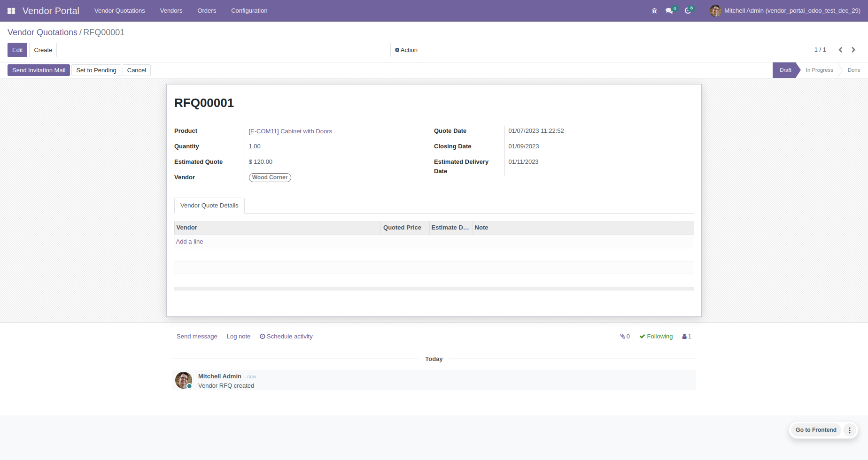Click the Create button
868x460 pixels.
tap(43, 50)
